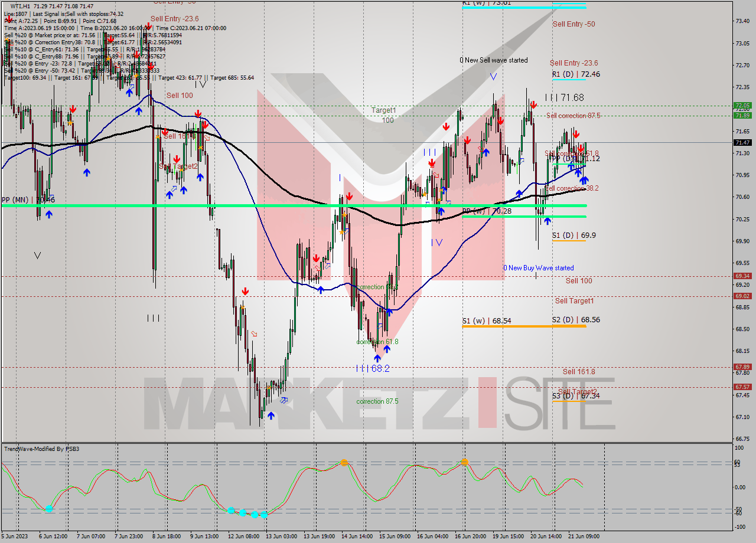
Task: Select the green 'correction 61.8' label
Action: 377,342
